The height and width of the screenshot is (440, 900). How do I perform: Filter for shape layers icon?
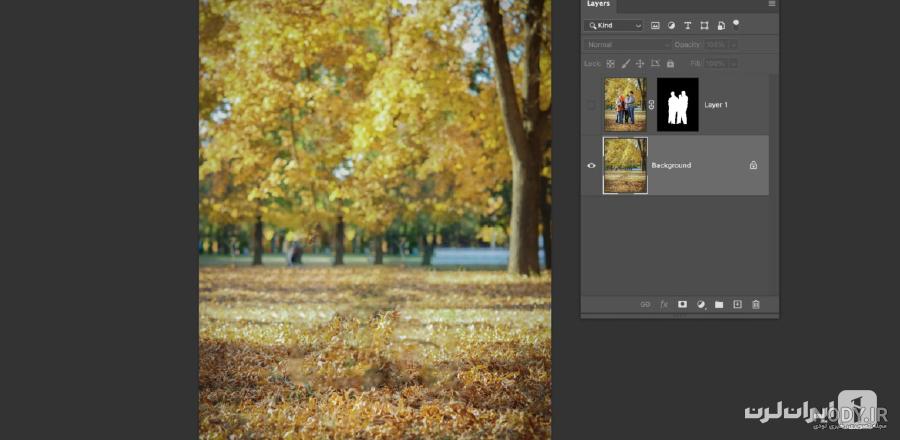(x=704, y=25)
